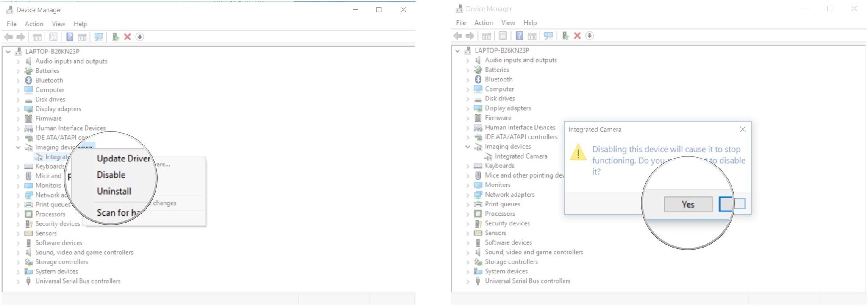Expand Audio inputs and outputs in left window
The width and height of the screenshot is (868, 306).
click(18, 61)
